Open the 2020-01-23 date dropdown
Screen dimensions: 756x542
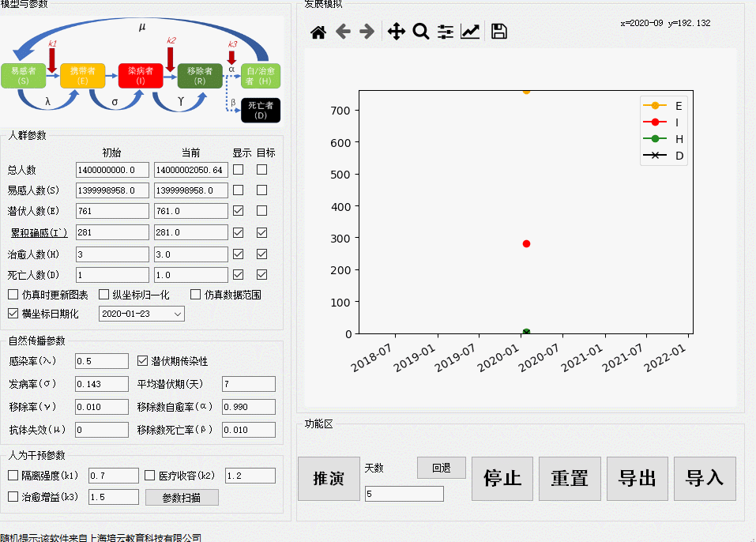[141, 314]
